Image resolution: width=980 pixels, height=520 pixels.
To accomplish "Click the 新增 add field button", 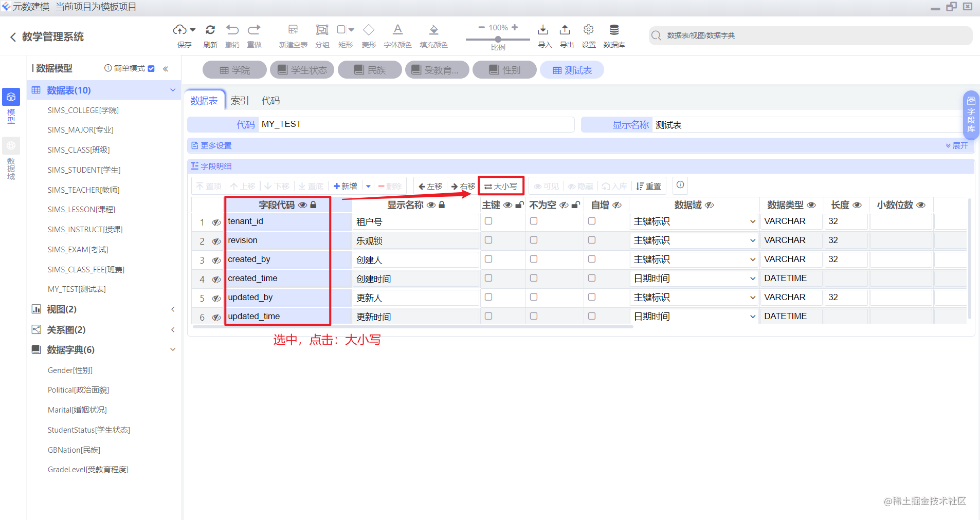I will (x=346, y=186).
